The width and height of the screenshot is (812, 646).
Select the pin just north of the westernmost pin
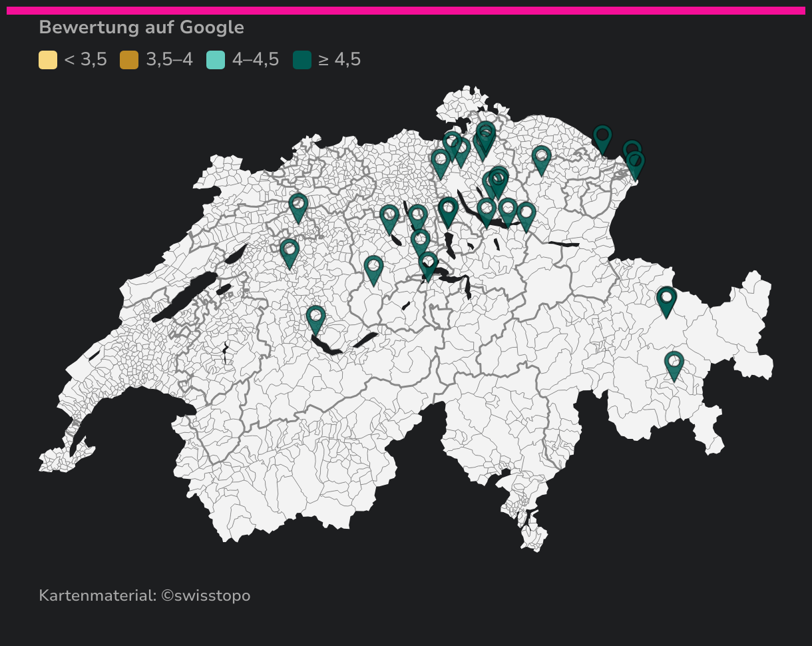tap(298, 206)
